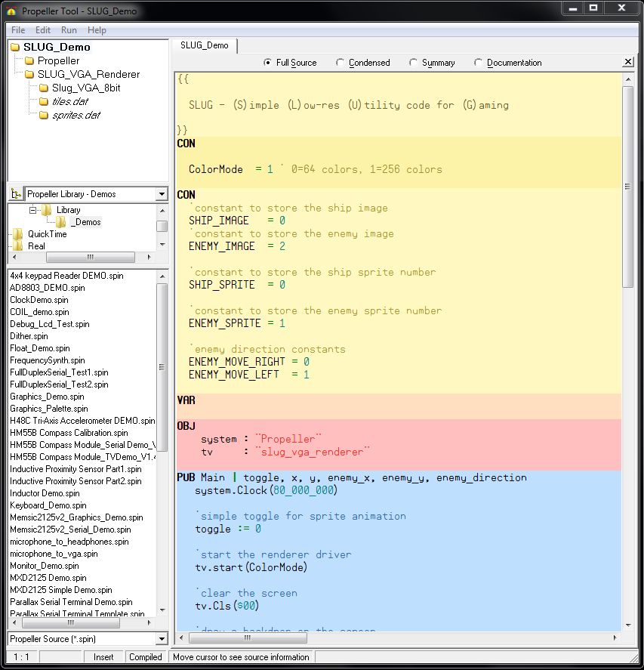Open the Run menu
Viewport: 644px width, 670px height.
click(x=68, y=30)
